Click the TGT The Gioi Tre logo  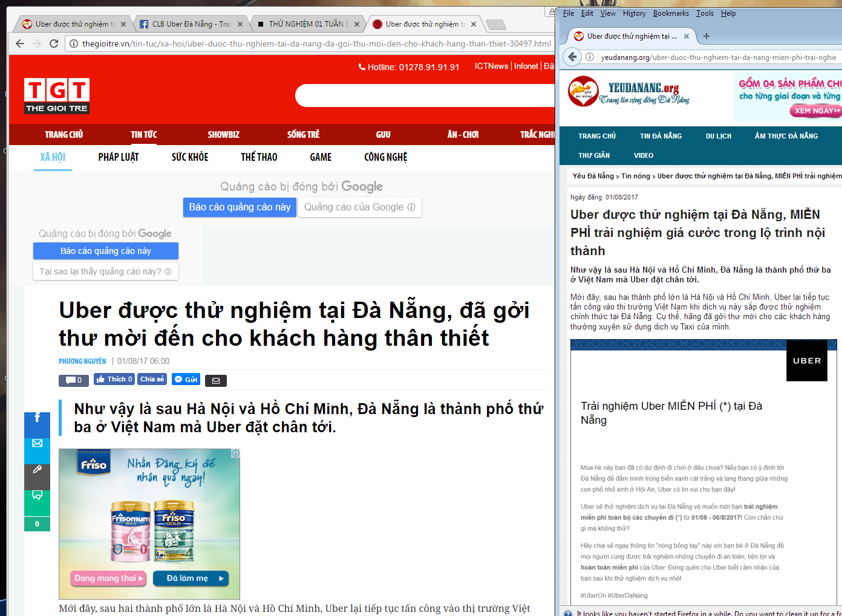(x=57, y=96)
